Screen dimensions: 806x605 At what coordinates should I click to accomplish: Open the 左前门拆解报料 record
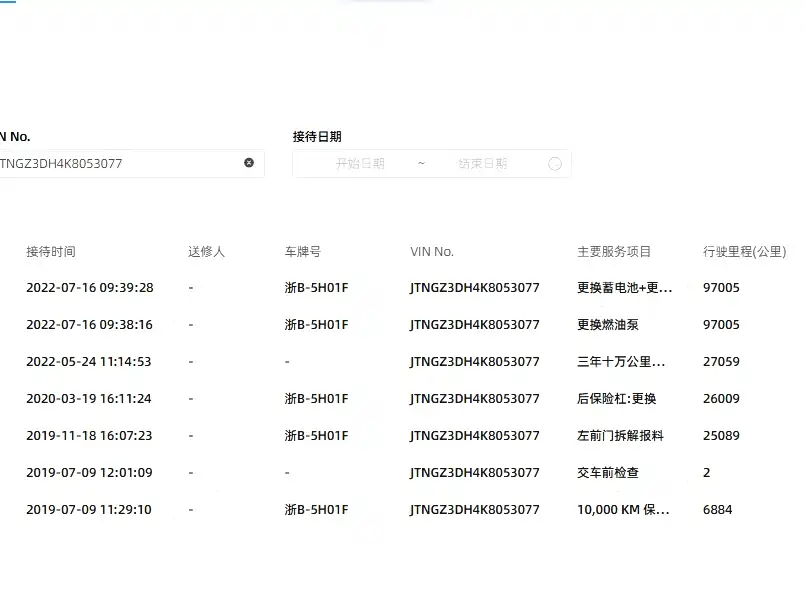[620, 436]
